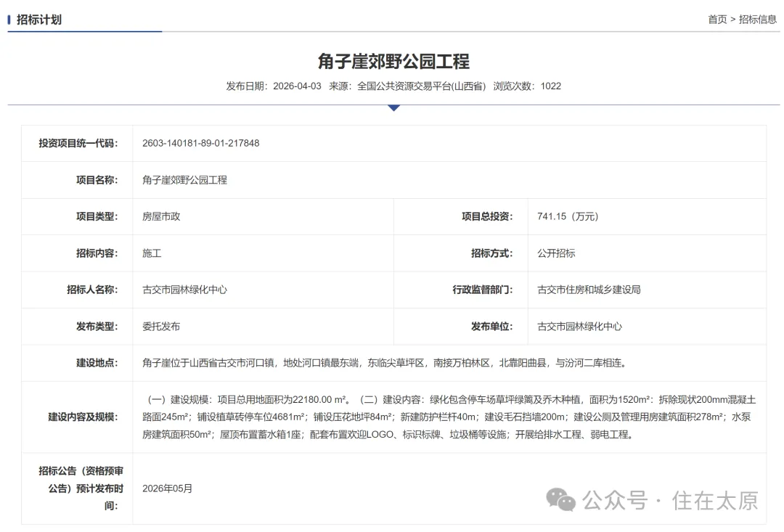Open 招标信息 breadcrumb link
This screenshot has height=532, width=784.
(x=757, y=20)
